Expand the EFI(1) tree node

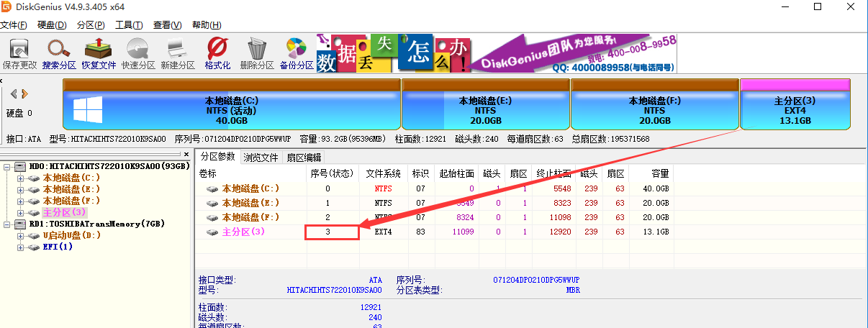click(20, 247)
